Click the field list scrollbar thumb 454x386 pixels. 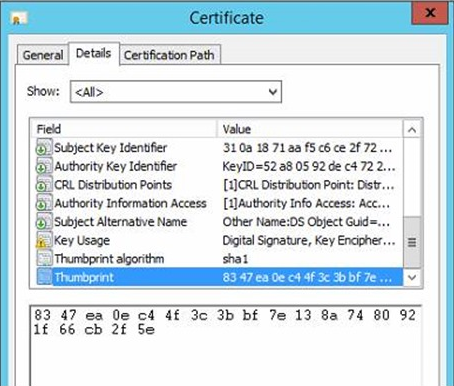coord(412,242)
